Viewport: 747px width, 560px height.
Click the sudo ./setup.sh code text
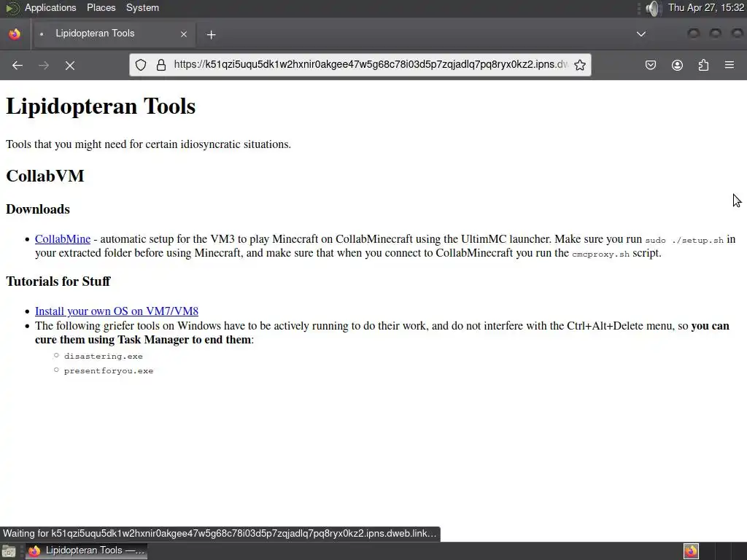(684, 241)
